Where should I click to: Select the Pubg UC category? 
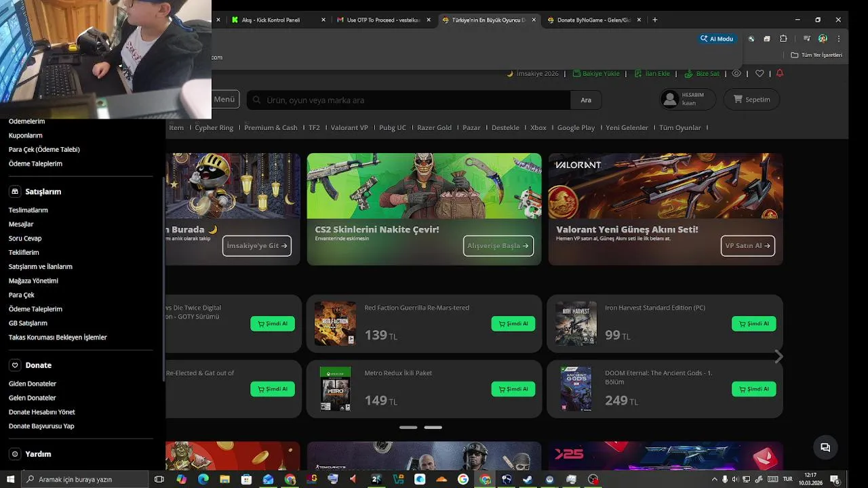click(x=393, y=127)
